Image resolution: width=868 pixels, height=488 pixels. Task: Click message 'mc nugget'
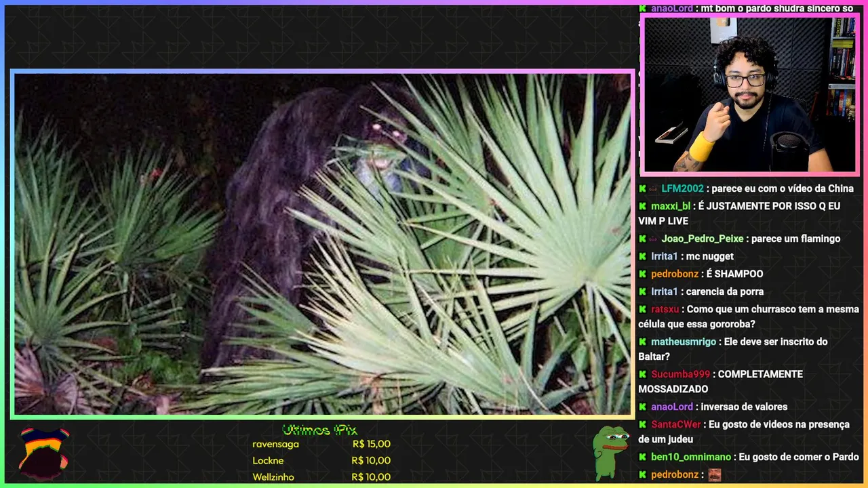(x=710, y=256)
